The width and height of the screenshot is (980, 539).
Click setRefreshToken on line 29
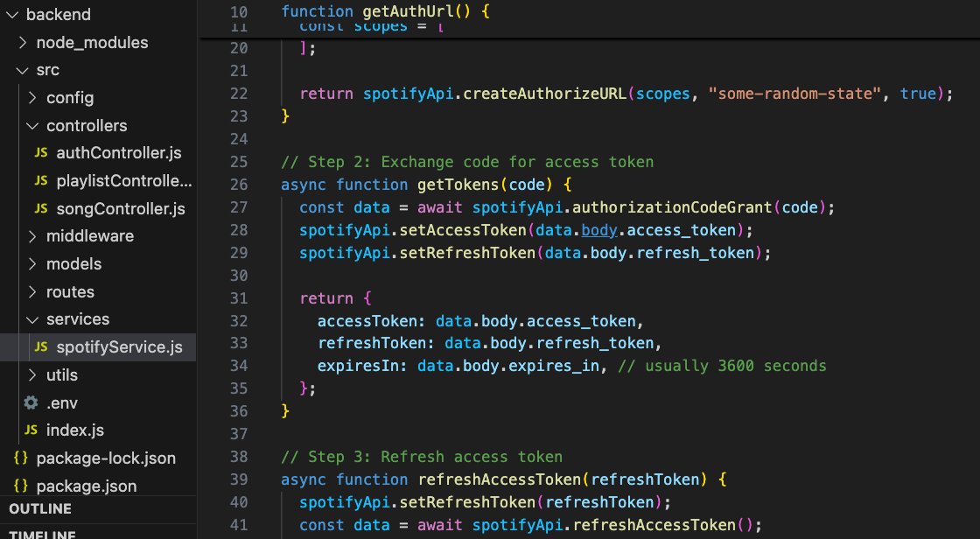coord(467,253)
